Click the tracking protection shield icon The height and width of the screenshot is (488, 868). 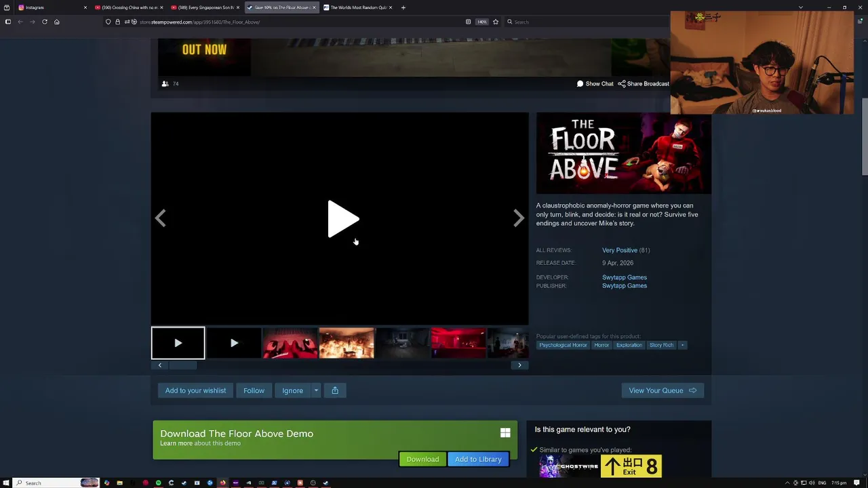coord(108,22)
